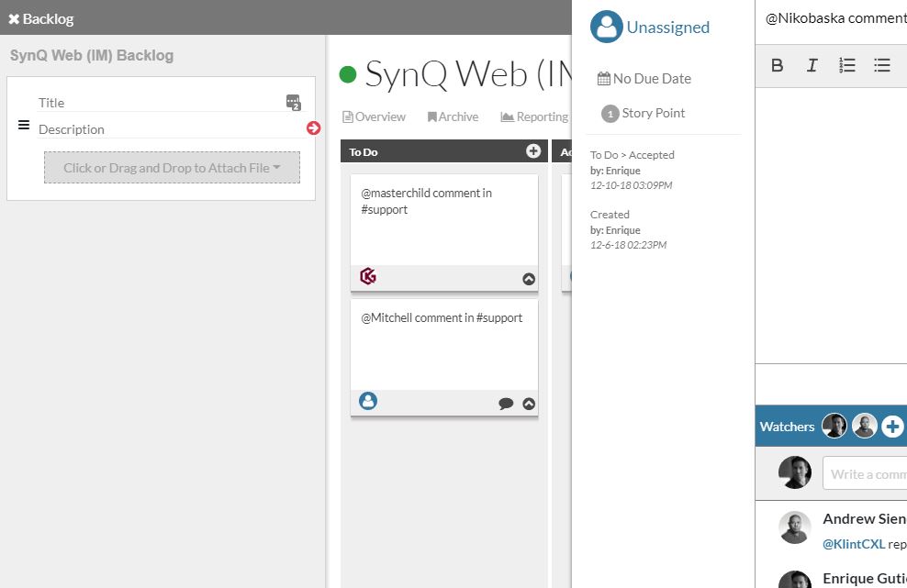Open comment bubble on @Mitchell card
The height and width of the screenshot is (588, 907).
point(506,403)
